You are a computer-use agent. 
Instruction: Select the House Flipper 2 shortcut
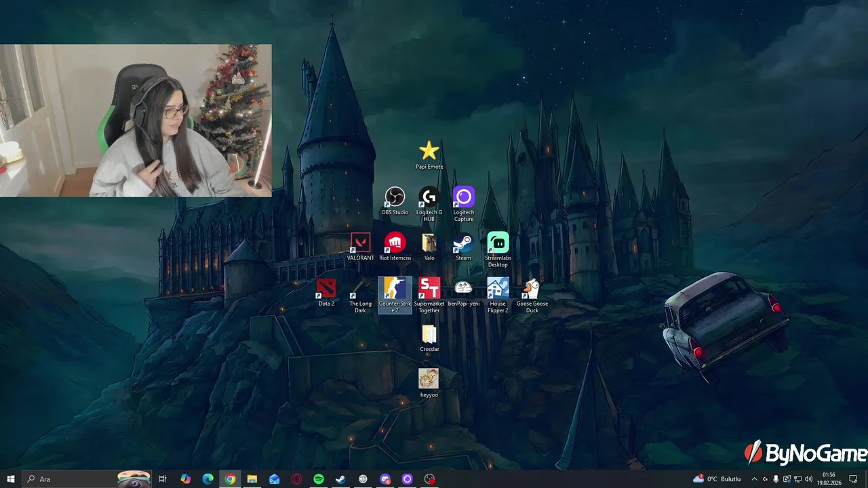coord(498,295)
